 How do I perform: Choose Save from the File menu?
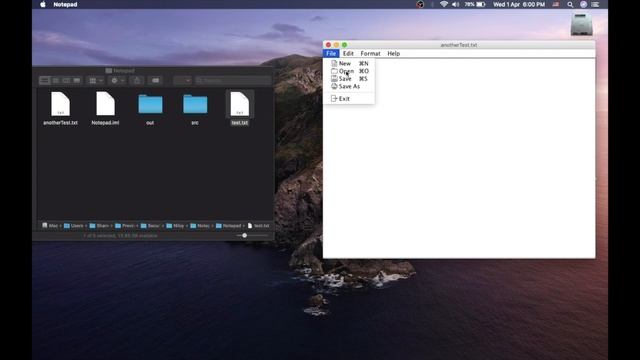point(349,78)
